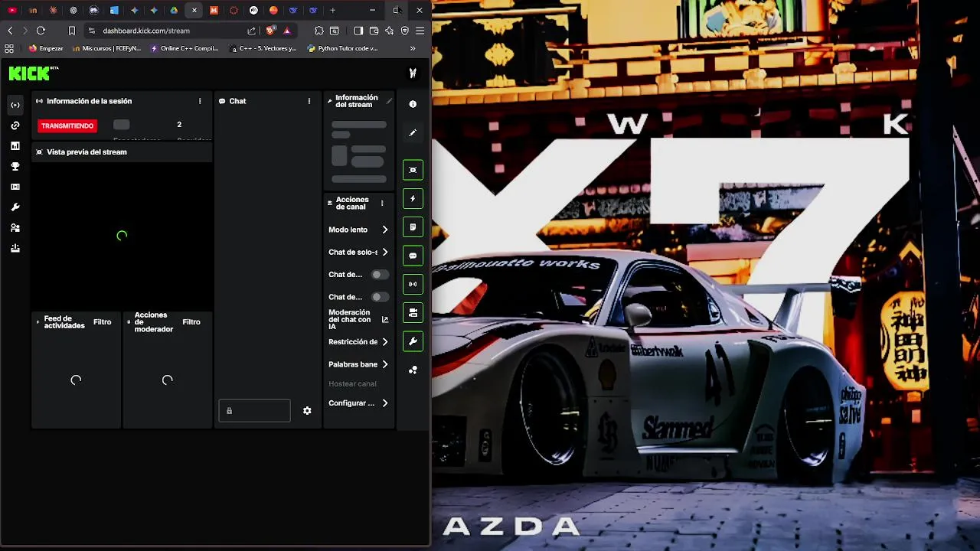Click the browser address bar URL

pyautogui.click(x=146, y=31)
